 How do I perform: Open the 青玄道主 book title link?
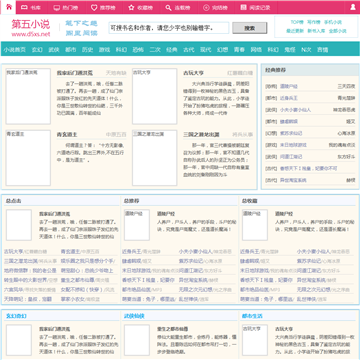[67, 135]
